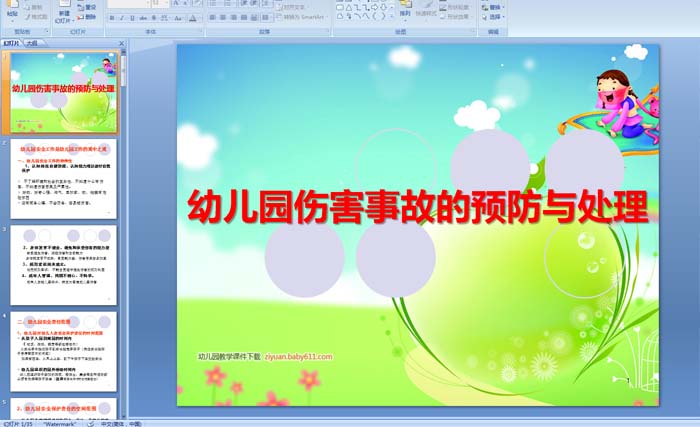Toggle justify text alignment

(x=244, y=17)
